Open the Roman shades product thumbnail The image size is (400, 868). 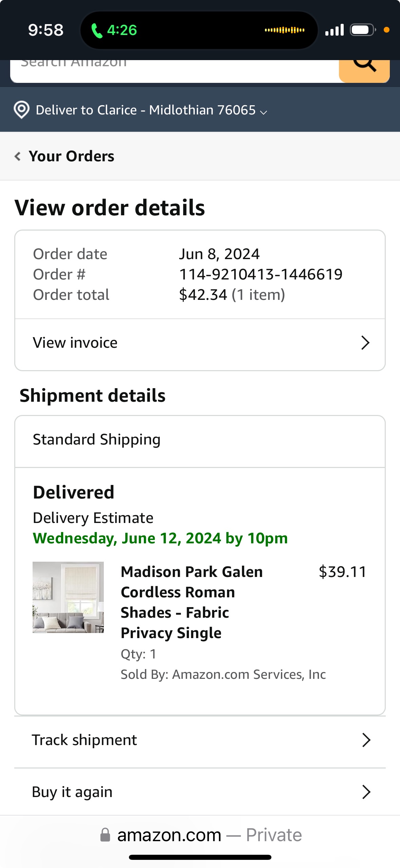point(68,597)
